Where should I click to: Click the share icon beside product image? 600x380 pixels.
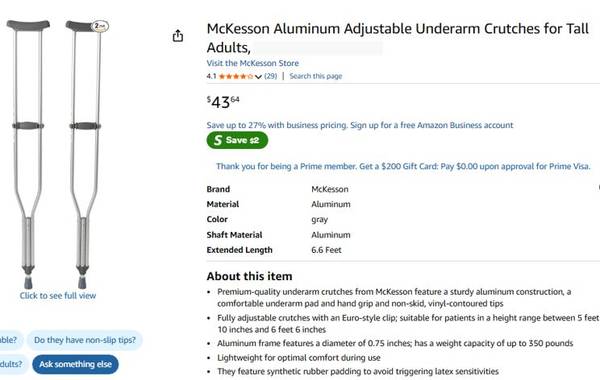tap(178, 36)
